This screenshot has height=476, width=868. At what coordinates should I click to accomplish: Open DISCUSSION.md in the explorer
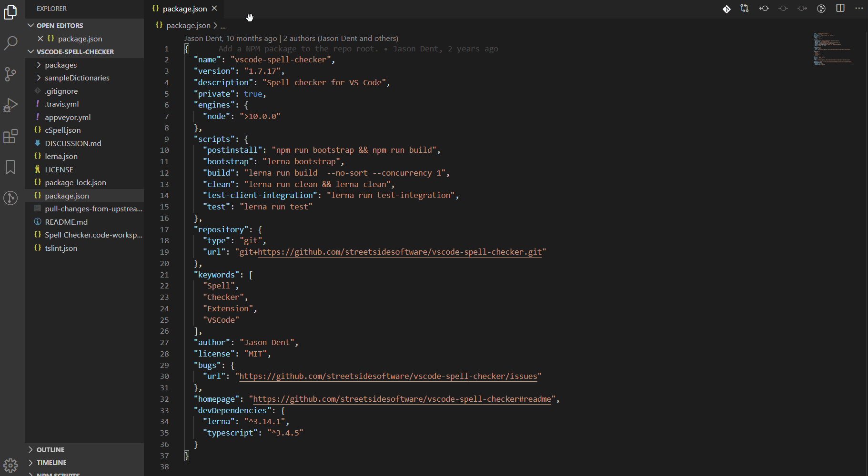(84, 143)
